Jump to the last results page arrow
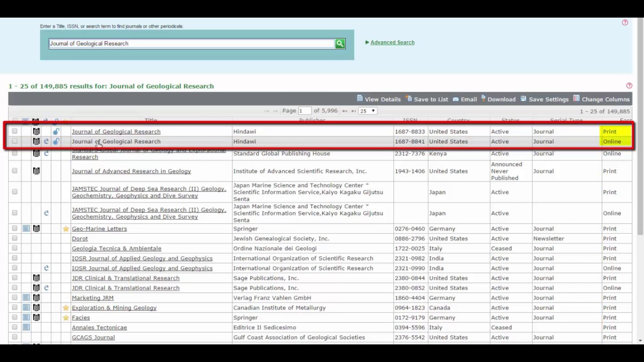Screen dimensions: 644x362 [354, 111]
